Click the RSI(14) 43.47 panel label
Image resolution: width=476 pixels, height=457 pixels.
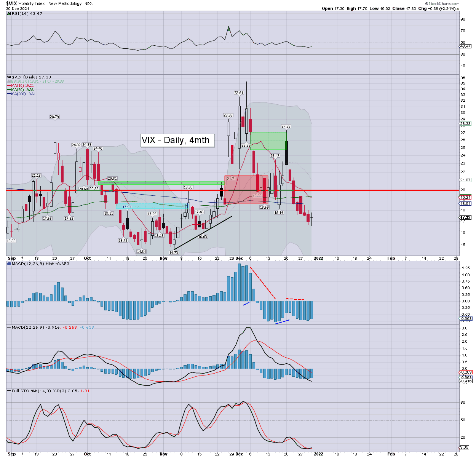(x=27, y=13)
